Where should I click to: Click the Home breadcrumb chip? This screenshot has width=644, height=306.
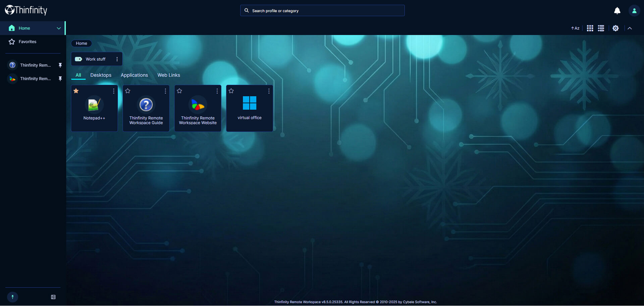(x=81, y=43)
